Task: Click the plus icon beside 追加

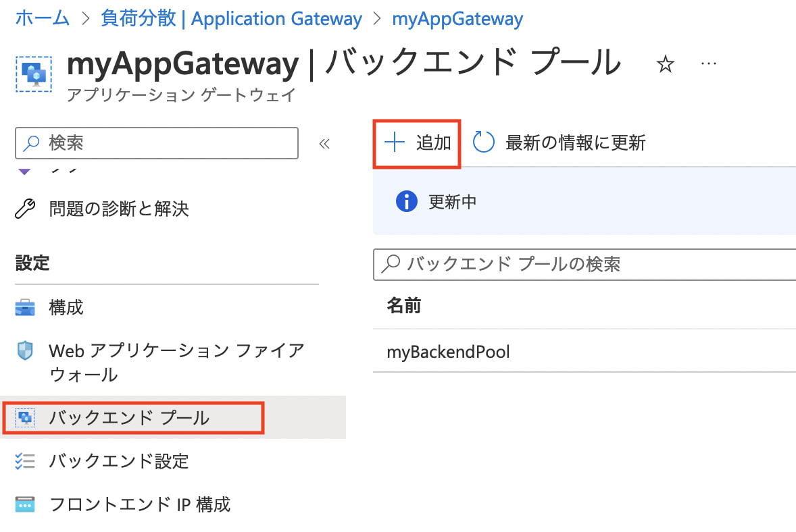Action: click(395, 142)
